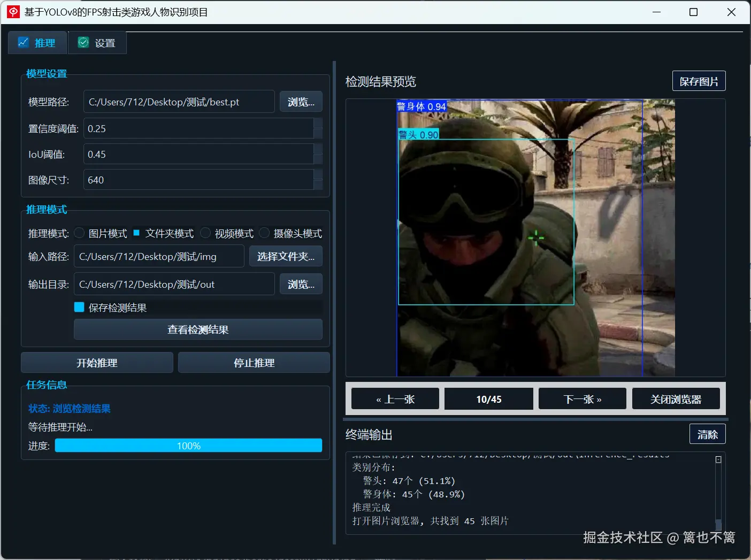Click the 模型路径 text field
The width and height of the screenshot is (751, 560).
[179, 102]
